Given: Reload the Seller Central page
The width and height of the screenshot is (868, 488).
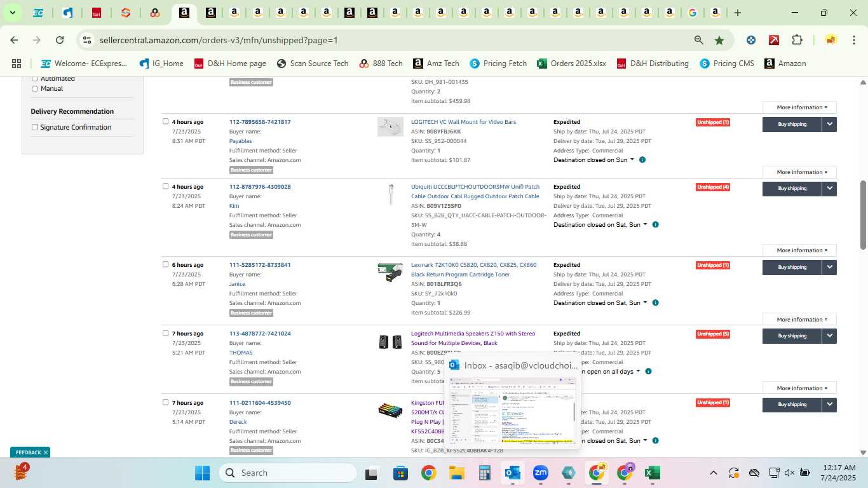Looking at the screenshot, I should 60,40.
